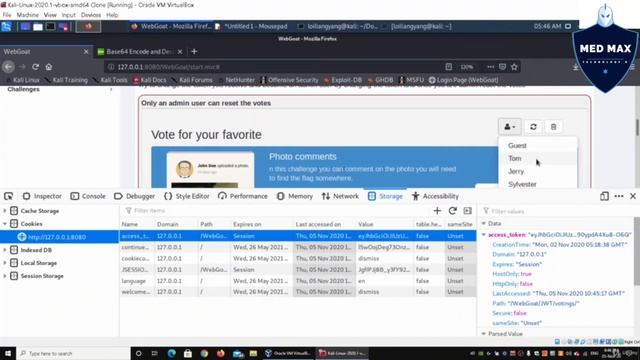Sort by the Expires on column

click(x=262, y=224)
